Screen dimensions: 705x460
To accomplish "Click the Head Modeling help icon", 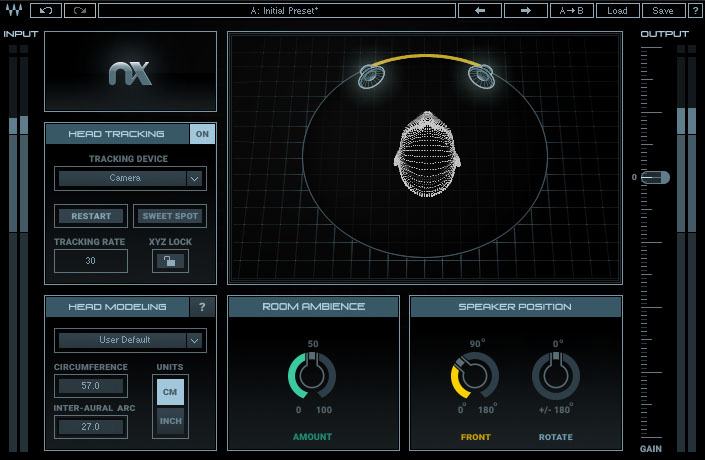I will point(203,308).
